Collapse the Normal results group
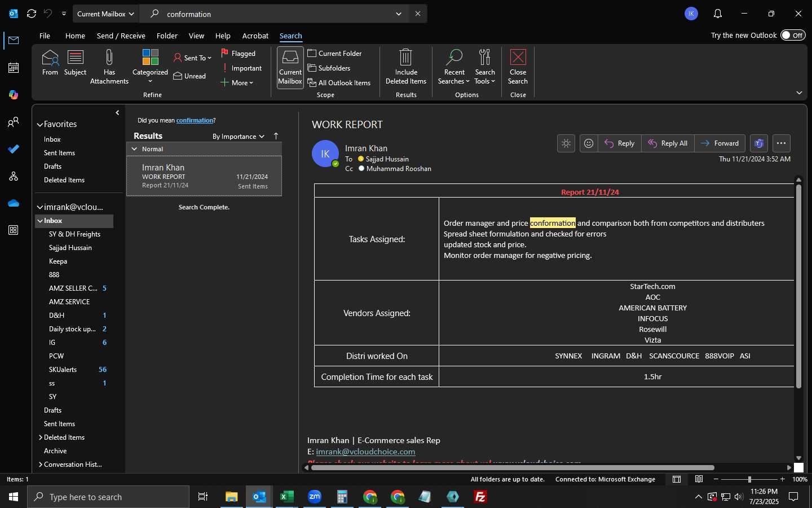 click(134, 148)
